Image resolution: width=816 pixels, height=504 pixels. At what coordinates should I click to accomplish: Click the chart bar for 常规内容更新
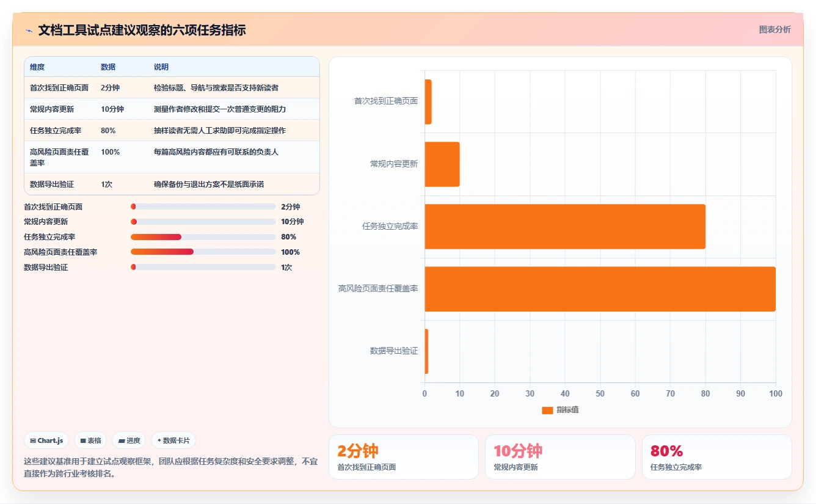(442, 164)
